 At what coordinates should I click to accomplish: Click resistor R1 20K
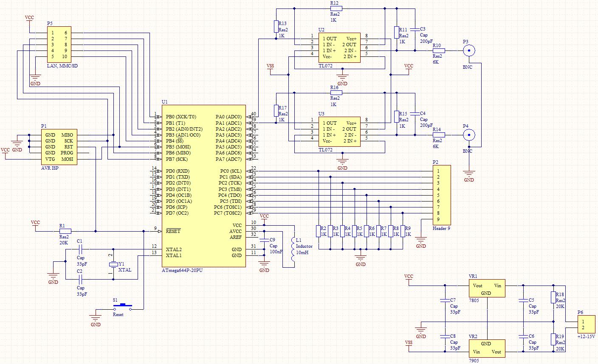pos(65,231)
